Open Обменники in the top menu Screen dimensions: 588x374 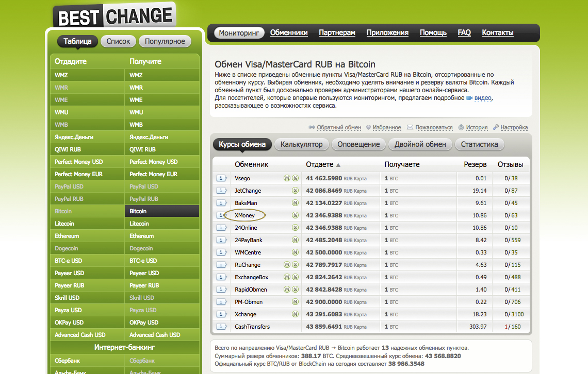289,32
